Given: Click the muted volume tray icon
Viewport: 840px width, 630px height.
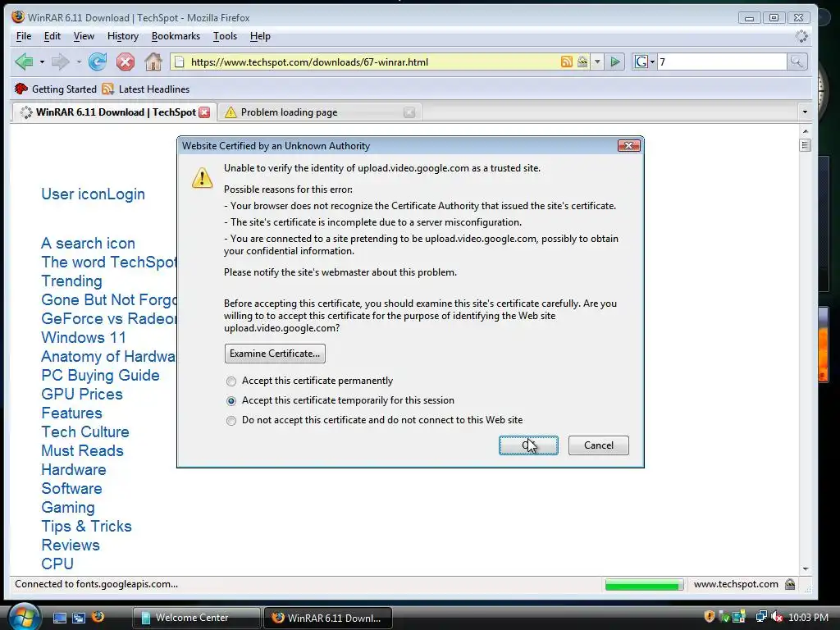Looking at the screenshot, I should tap(777, 617).
